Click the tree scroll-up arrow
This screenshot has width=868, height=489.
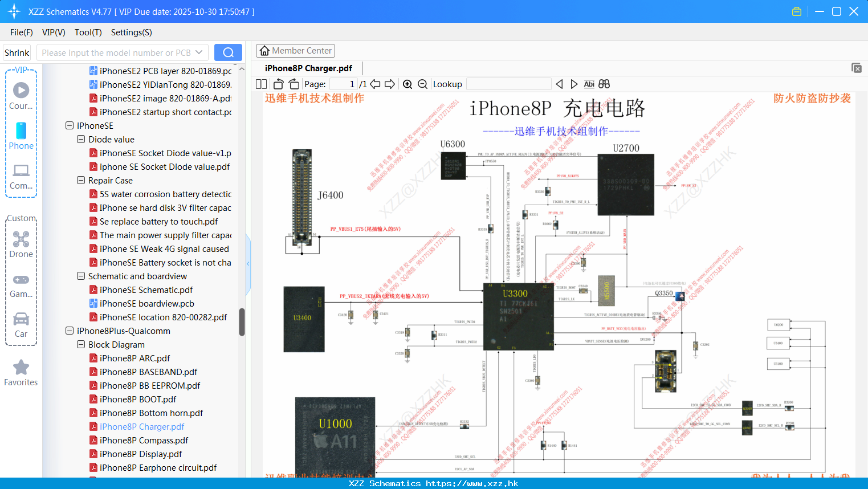click(242, 69)
